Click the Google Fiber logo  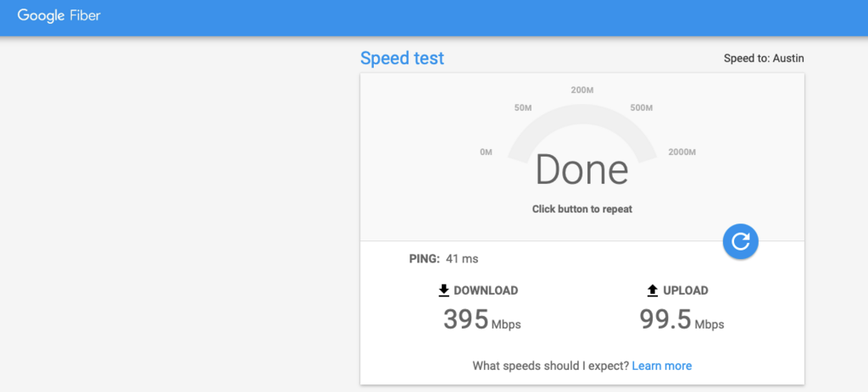tap(58, 16)
